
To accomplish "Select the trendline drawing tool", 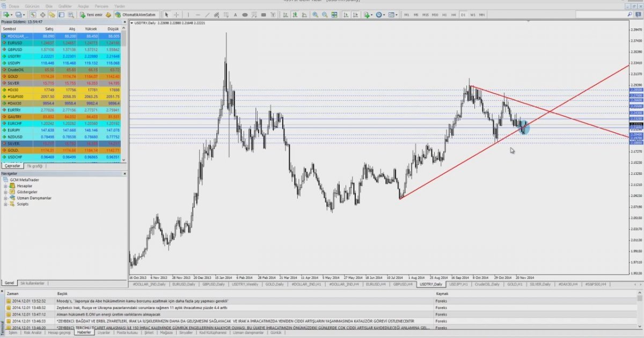I will (x=207, y=15).
